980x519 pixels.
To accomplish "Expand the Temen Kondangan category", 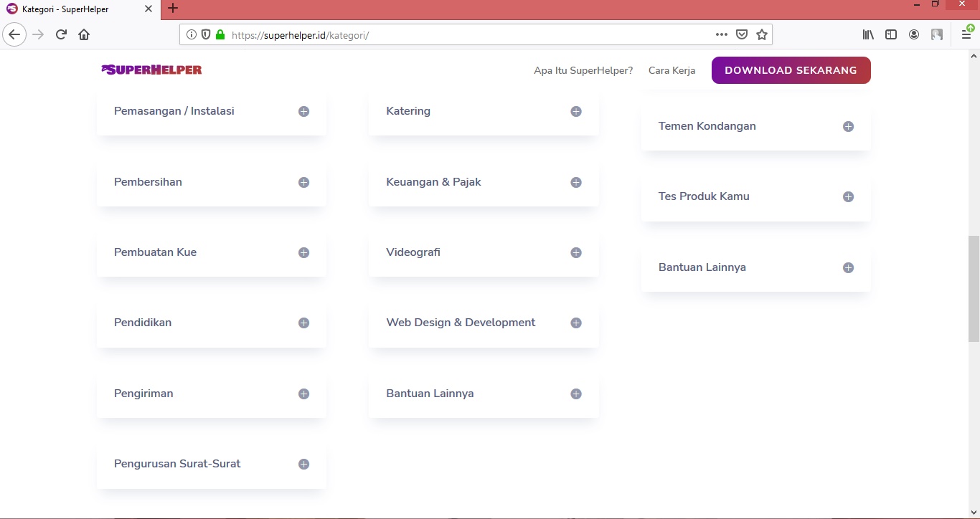I will [x=848, y=127].
